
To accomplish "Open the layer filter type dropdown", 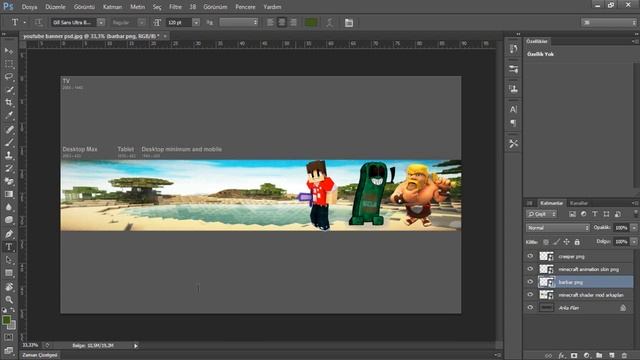I will (541, 214).
